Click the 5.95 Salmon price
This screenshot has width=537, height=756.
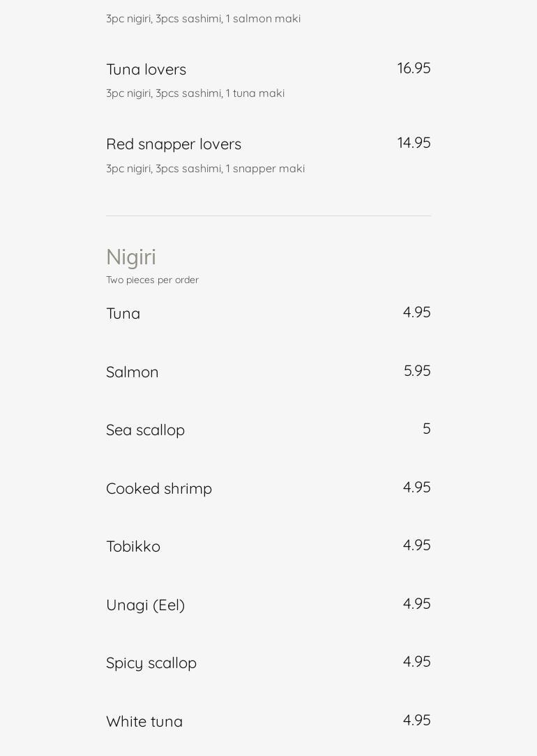click(x=417, y=371)
